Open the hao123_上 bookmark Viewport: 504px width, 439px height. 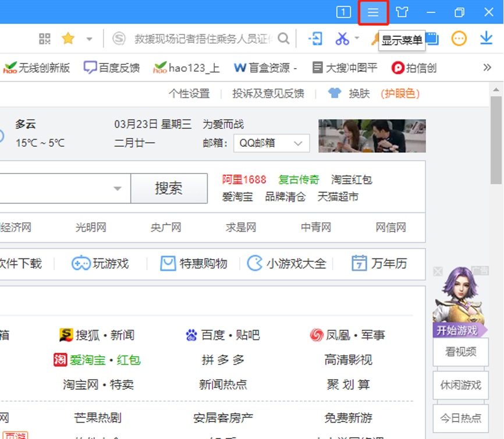pos(186,68)
